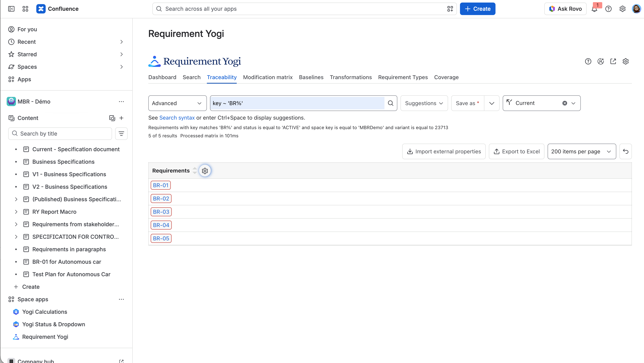Open Company hub external link icon

121,361
